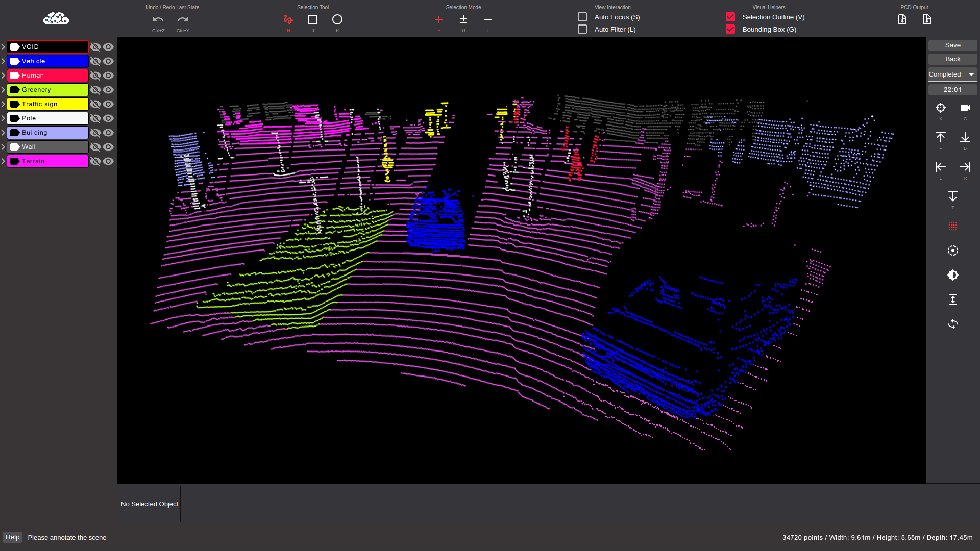Select the rectangle selection tool
980x551 pixels.
tap(313, 19)
